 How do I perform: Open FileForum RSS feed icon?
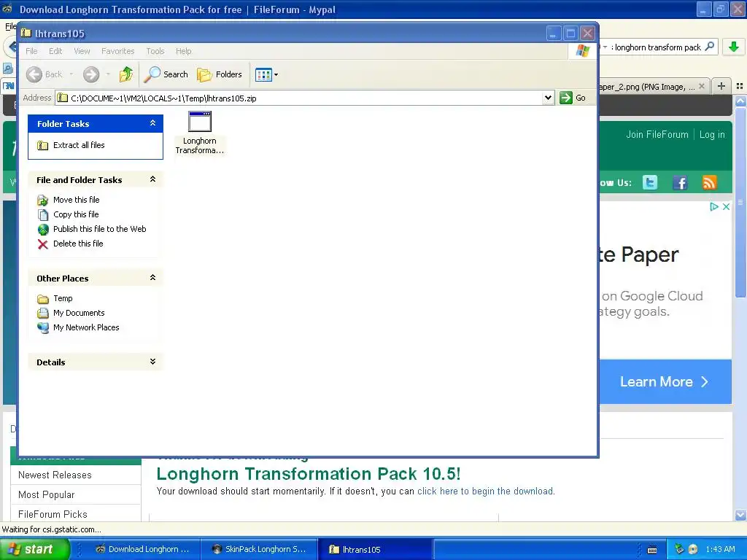coord(709,182)
